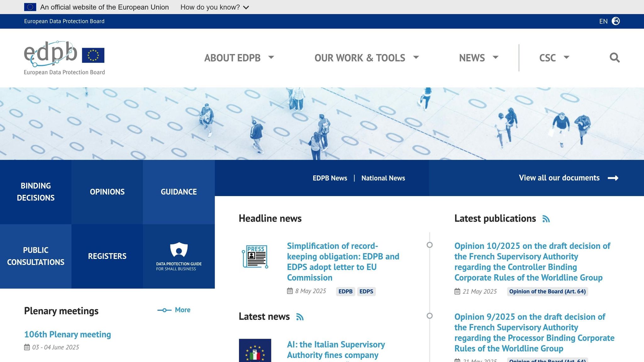Open the REGISTERS tile

click(107, 256)
